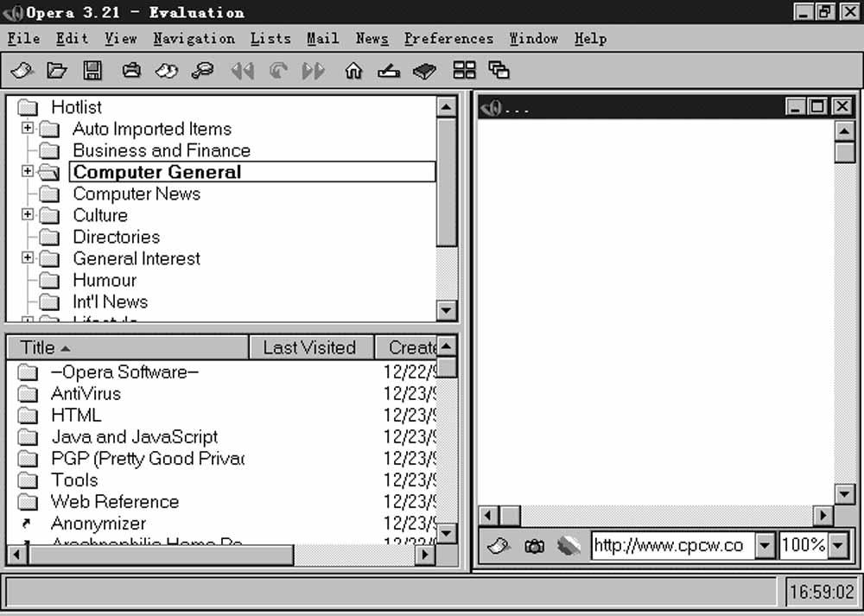Select the Directories folder
The width and height of the screenshot is (864, 616).
click(117, 237)
